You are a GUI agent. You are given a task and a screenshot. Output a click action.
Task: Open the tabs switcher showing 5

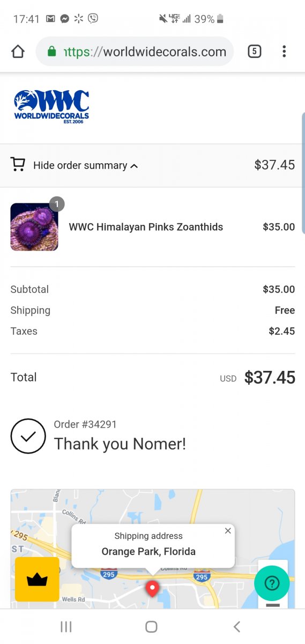(255, 52)
